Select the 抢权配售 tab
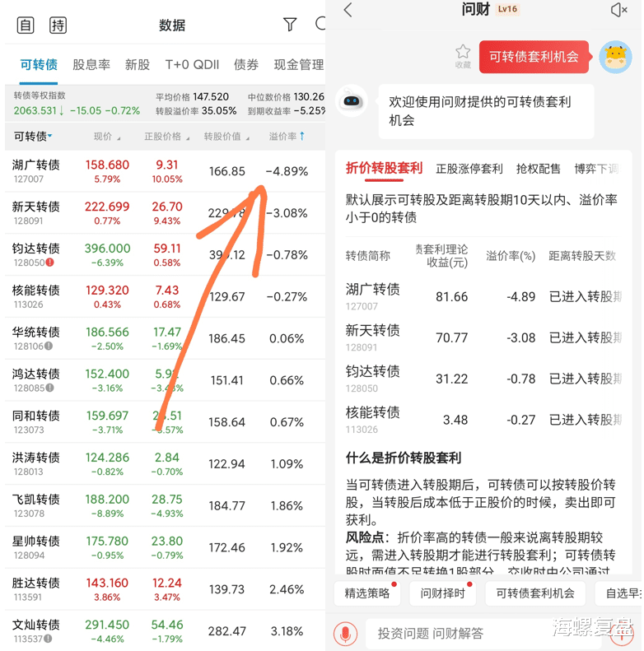The width and height of the screenshot is (644, 651). click(538, 169)
